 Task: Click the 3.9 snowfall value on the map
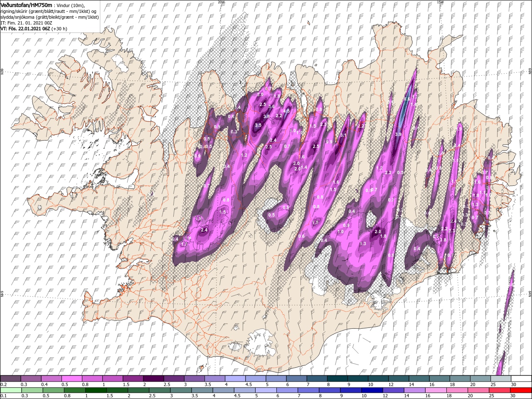398,134
